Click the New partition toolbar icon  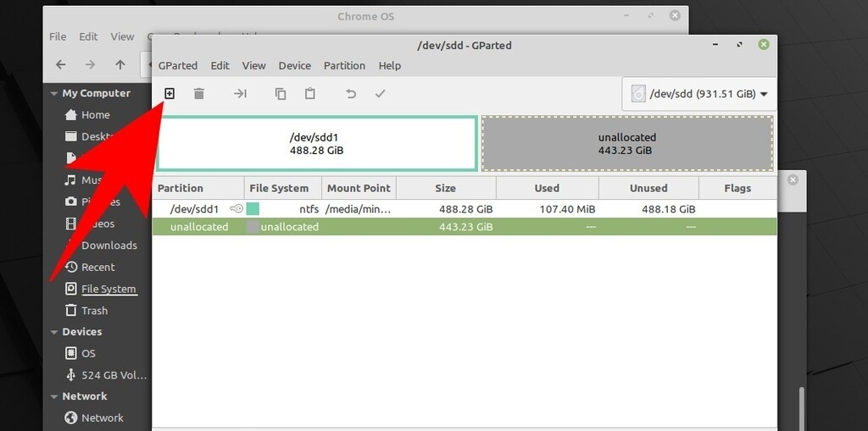coord(170,93)
